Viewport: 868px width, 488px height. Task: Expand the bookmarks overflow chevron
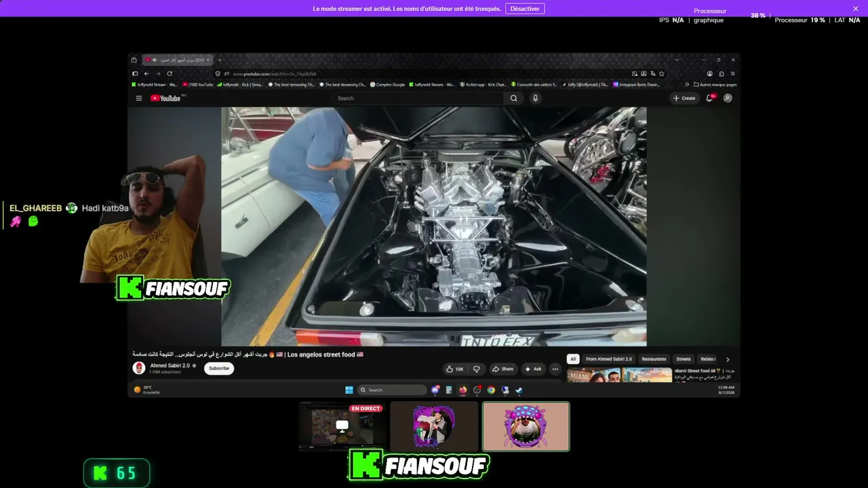point(687,85)
